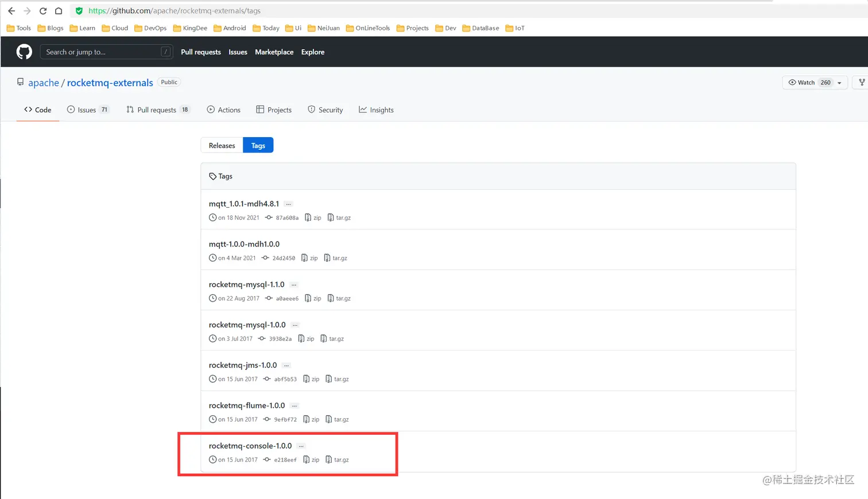This screenshot has height=499, width=868.
Task: Expand details ellipsis for rocketmq-console-1.0.0
Action: pos(301,446)
